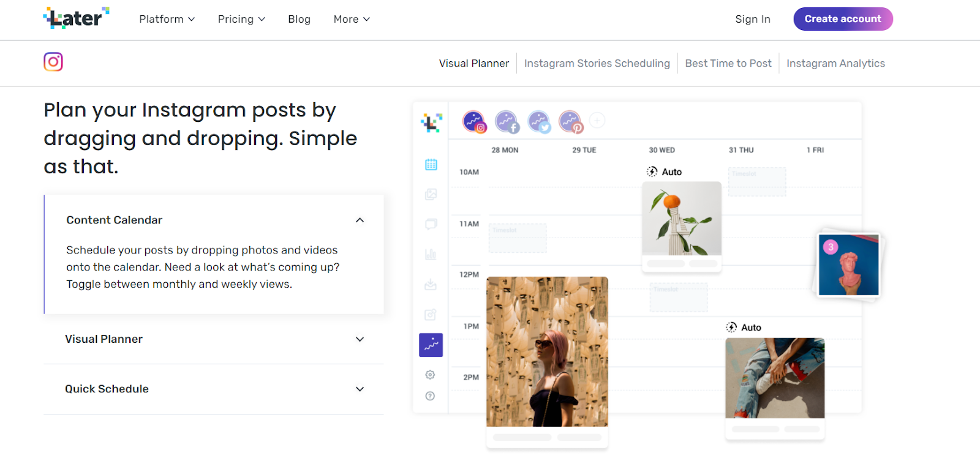Click the 12PM time label
Viewport: 980px width, 472px height.
coord(469,274)
